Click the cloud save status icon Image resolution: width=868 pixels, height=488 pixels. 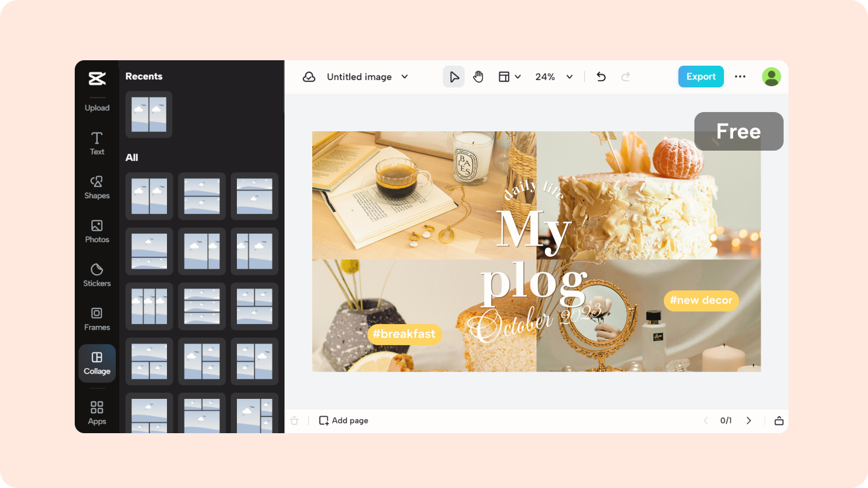[309, 77]
